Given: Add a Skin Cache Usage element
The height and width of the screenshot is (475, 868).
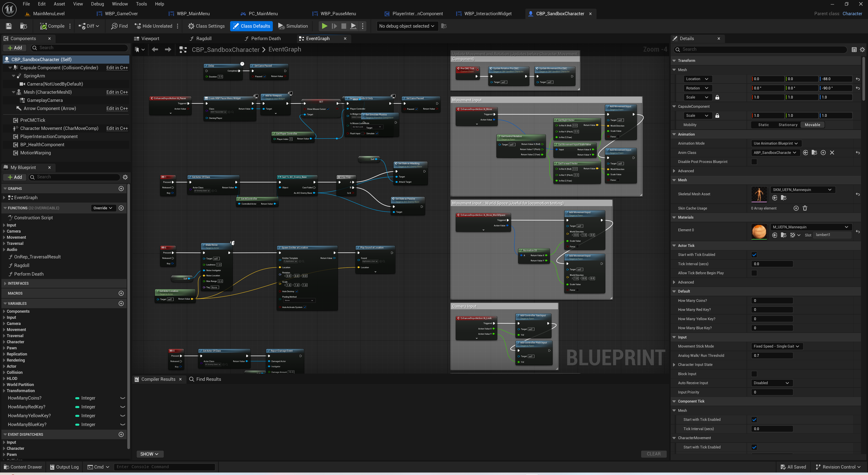Looking at the screenshot, I should coord(796,208).
